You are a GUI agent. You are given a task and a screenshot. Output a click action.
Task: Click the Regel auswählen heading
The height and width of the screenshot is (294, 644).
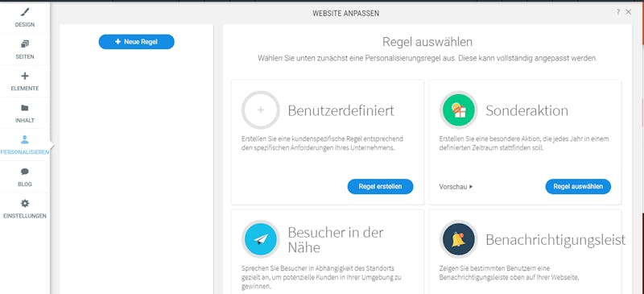click(x=427, y=42)
